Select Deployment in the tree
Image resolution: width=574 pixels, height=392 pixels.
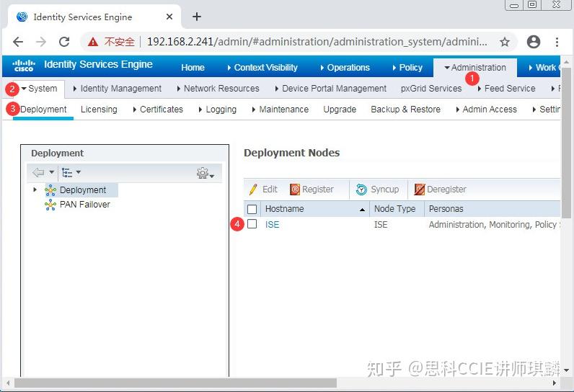click(83, 190)
